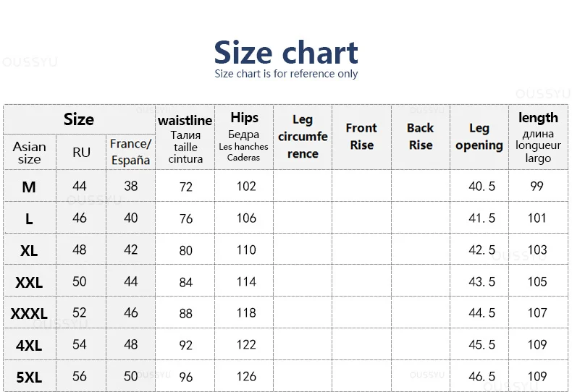The width and height of the screenshot is (572, 392).
Task: Select length value 107 in XXXL row
Action: 537,313
